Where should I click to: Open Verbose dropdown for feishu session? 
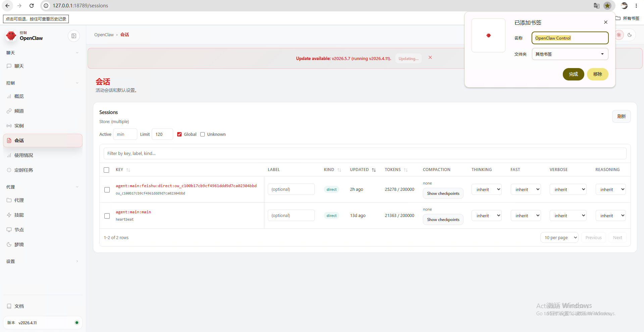tap(568, 189)
